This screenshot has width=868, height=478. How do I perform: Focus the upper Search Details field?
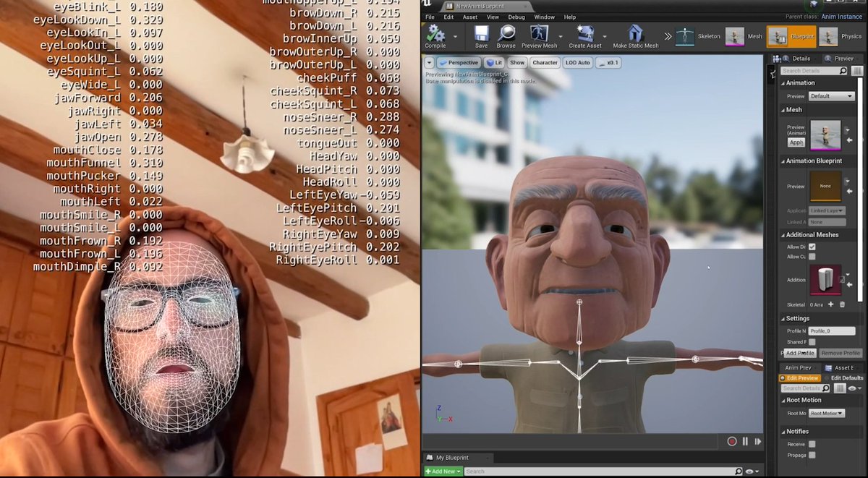tap(814, 71)
